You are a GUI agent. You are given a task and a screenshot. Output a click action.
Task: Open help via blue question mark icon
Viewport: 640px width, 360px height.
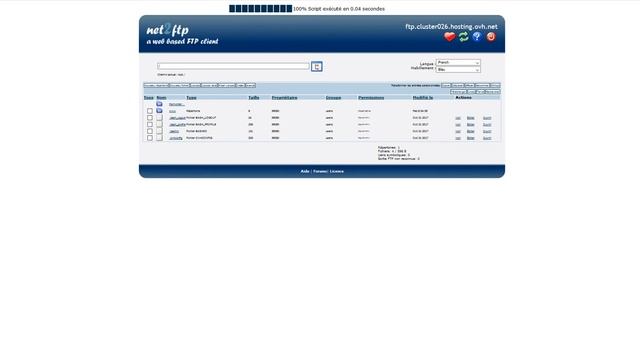(477, 37)
